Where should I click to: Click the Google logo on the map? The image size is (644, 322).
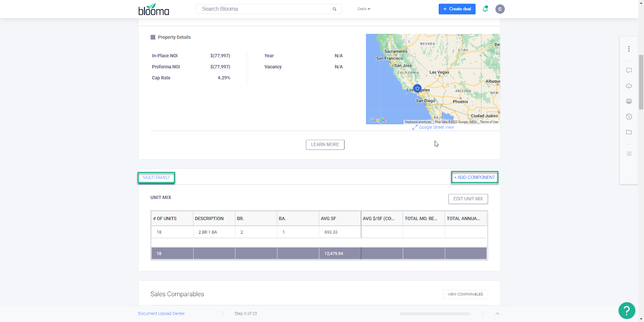[x=377, y=120]
